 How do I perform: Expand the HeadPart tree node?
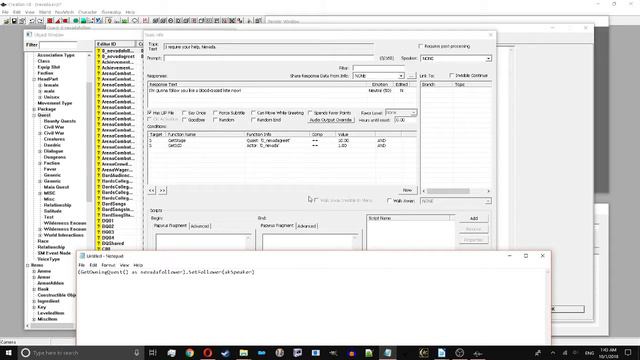34,79
